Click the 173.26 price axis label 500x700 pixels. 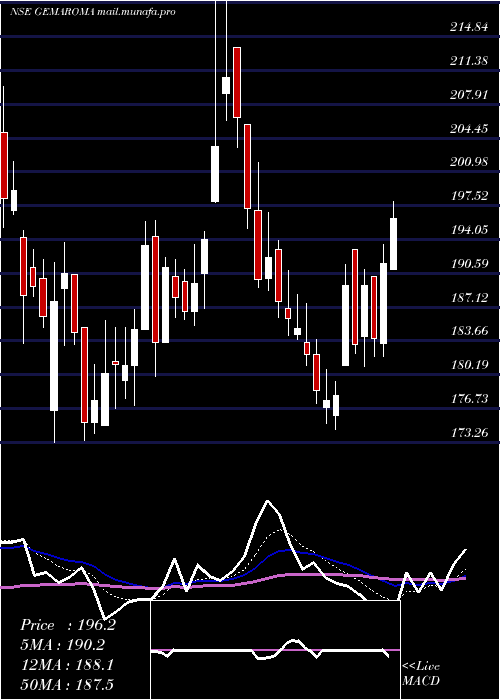(469, 433)
